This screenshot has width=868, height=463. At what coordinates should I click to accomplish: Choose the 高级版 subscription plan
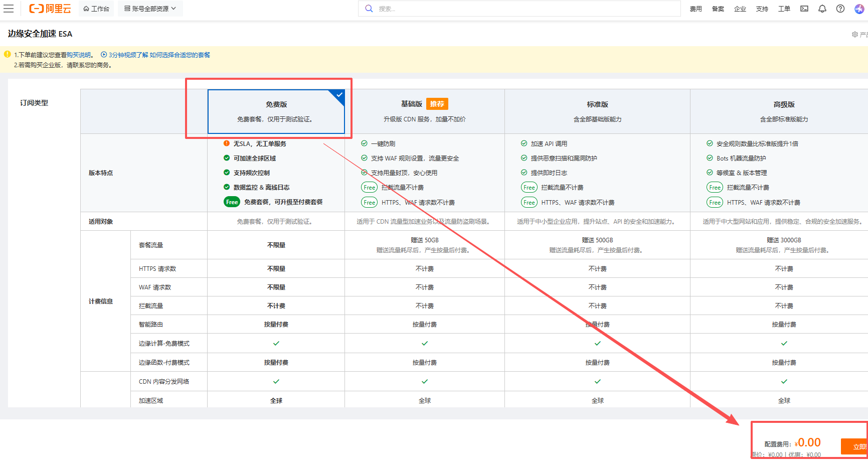point(784,111)
